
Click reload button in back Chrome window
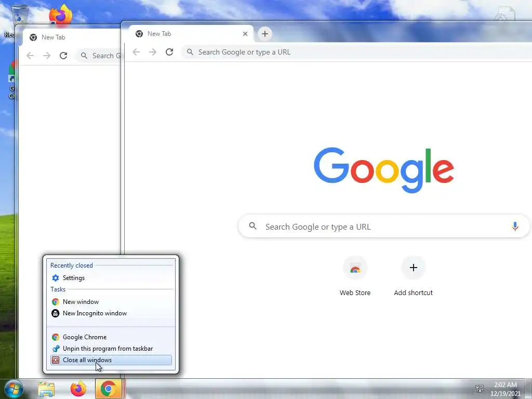[63, 56]
